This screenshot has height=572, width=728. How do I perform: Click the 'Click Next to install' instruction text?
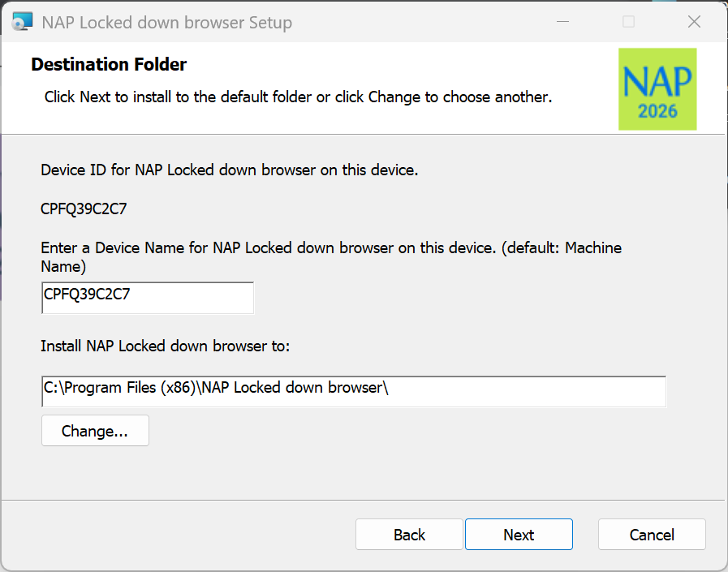(x=298, y=97)
